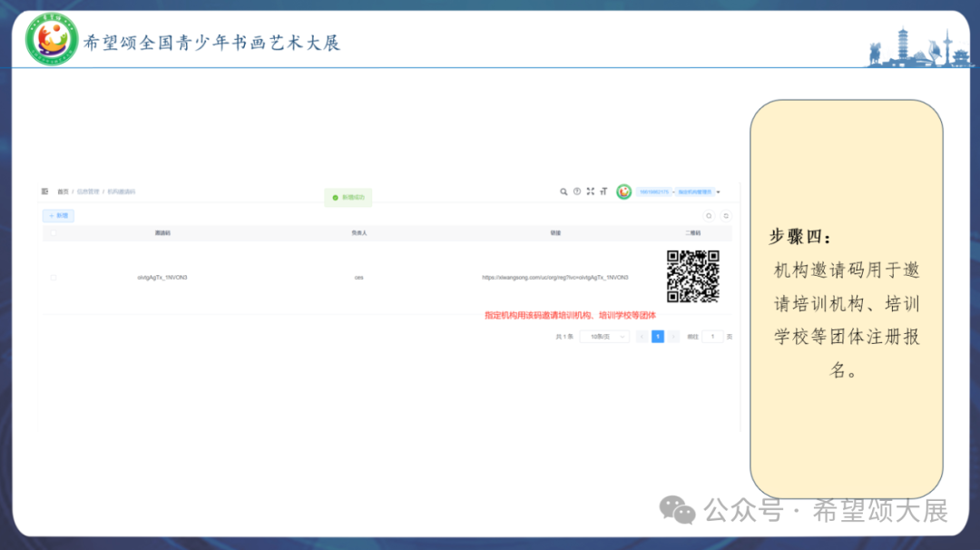
Task: Go to 首页 via the breadcrumb
Action: pos(63,192)
